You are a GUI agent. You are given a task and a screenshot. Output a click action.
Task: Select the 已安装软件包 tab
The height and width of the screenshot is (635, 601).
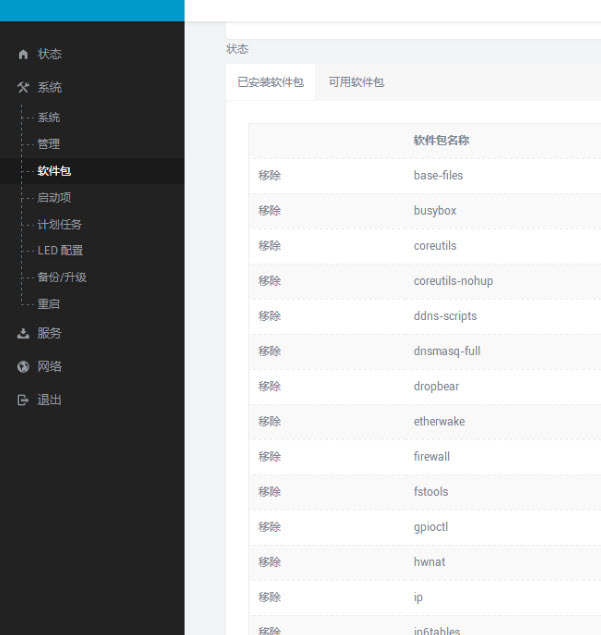pos(270,82)
